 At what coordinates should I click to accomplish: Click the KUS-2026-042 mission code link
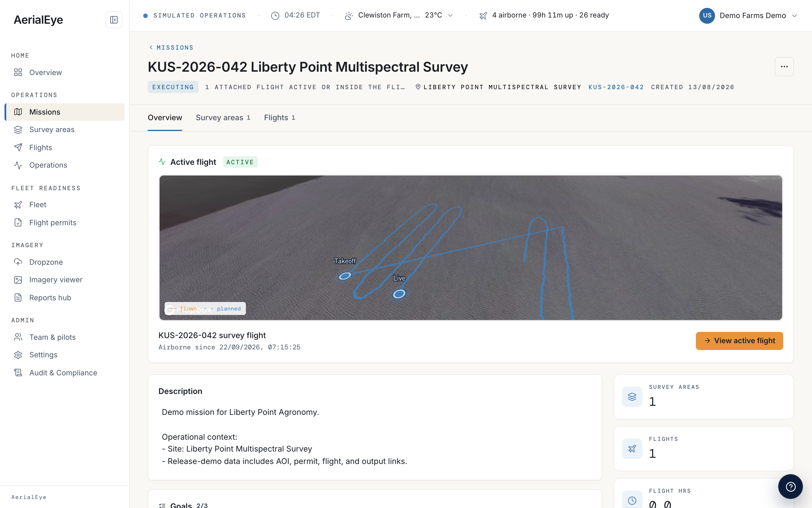pos(616,87)
